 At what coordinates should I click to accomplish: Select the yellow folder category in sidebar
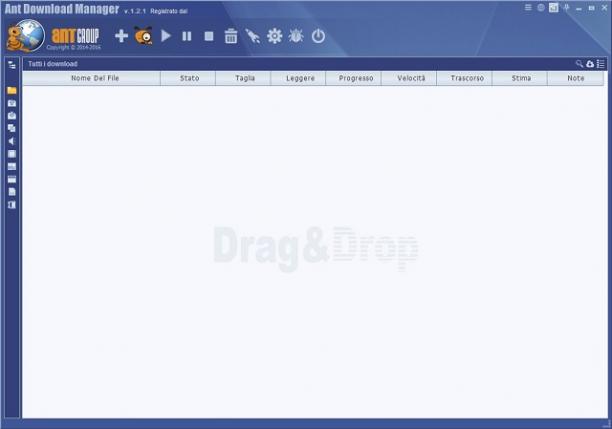pyautogui.click(x=12, y=91)
